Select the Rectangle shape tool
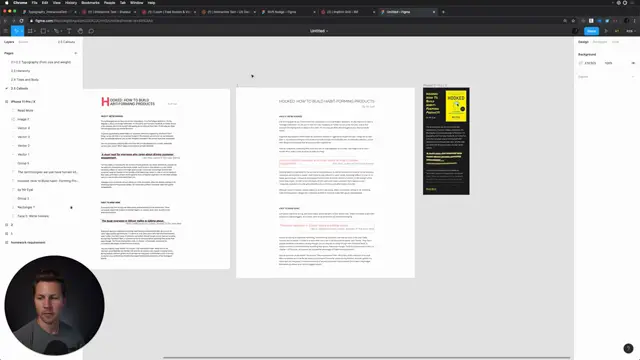The height and width of the screenshot is (360, 640). pyautogui.click(x=43, y=31)
